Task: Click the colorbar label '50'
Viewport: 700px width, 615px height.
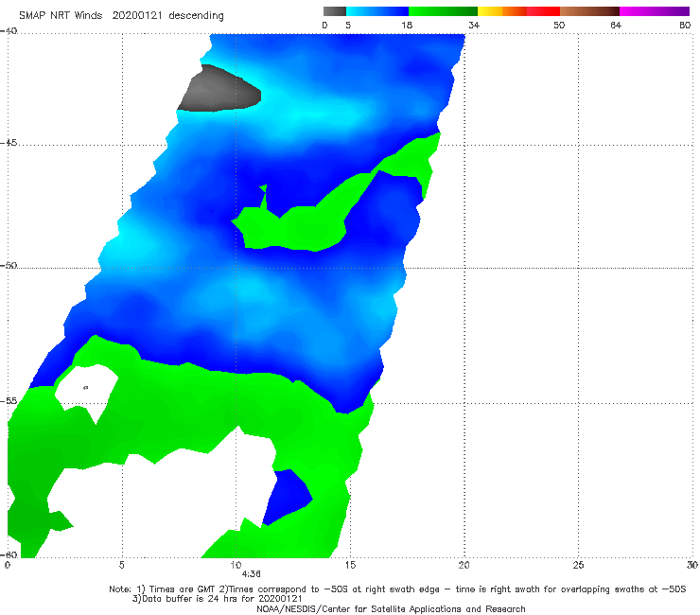Action: pos(559,25)
